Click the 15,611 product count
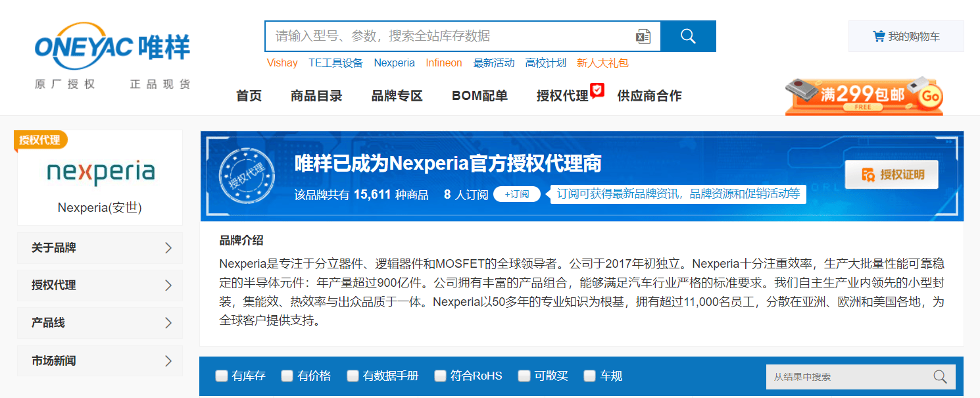Viewport: 980px width, 398px height. [x=372, y=195]
